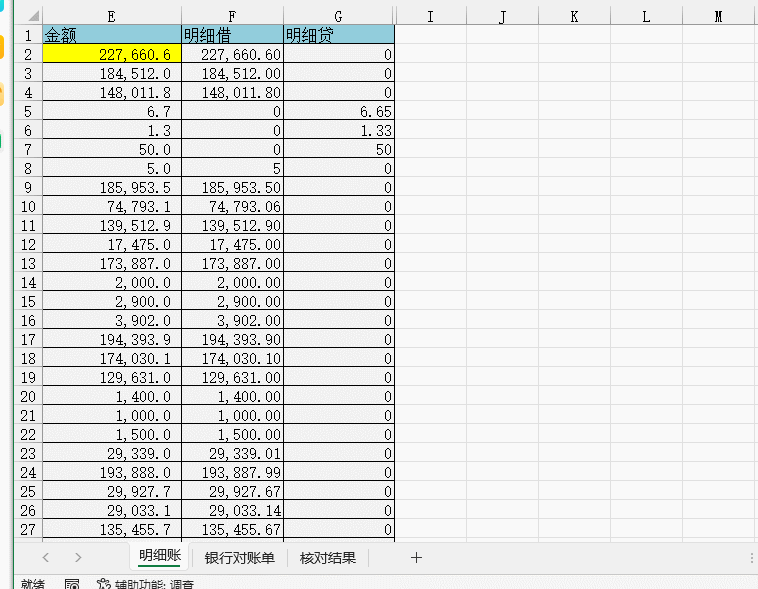
Task: Select the 明细账 sheet tab
Action: click(x=160, y=556)
